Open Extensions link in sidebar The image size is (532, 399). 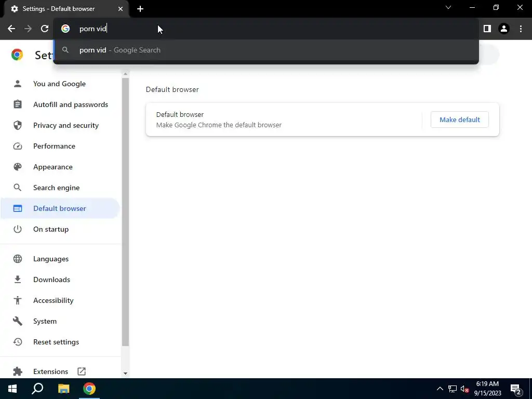click(x=50, y=371)
